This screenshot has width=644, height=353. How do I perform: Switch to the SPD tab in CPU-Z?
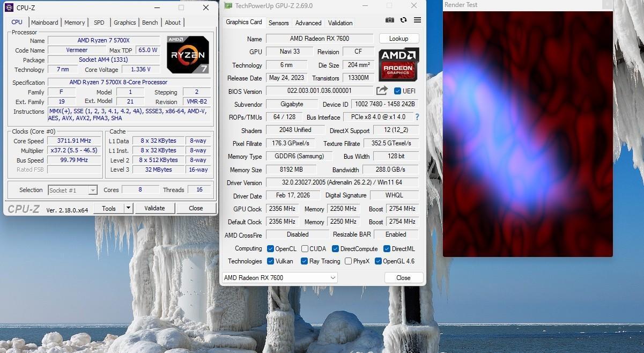click(99, 23)
